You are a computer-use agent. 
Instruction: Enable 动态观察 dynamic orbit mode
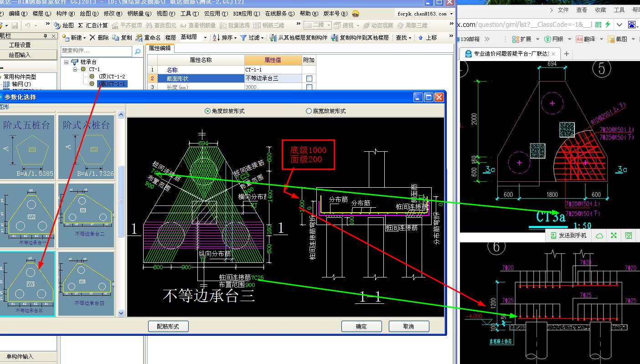coord(383,25)
